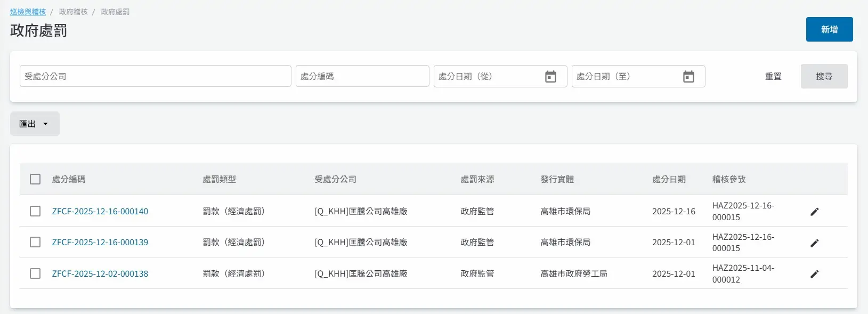
Task: Edit record ZFCF-2025-12-02-000138 via pencil icon
Action: pyautogui.click(x=814, y=274)
